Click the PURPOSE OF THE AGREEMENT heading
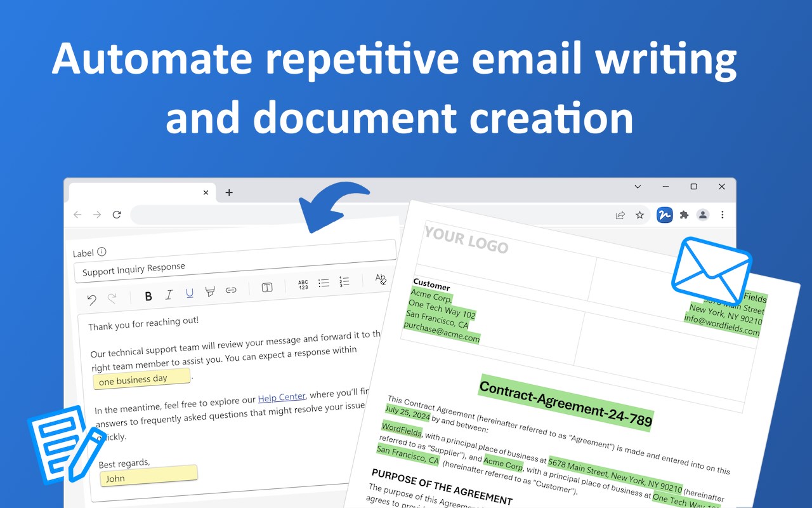The height and width of the screenshot is (508, 812). (442, 486)
